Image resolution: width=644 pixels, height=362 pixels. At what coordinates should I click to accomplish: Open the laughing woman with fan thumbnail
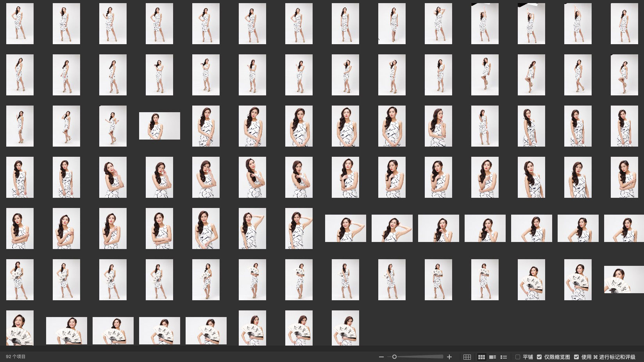20,328
